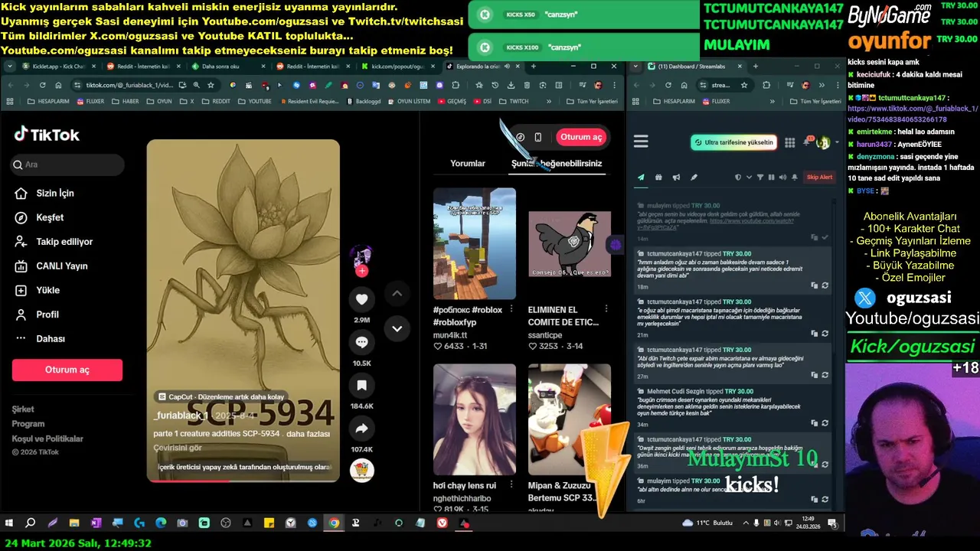The image size is (980, 551).
Task: Share the video with the arrow icon
Action: click(361, 429)
